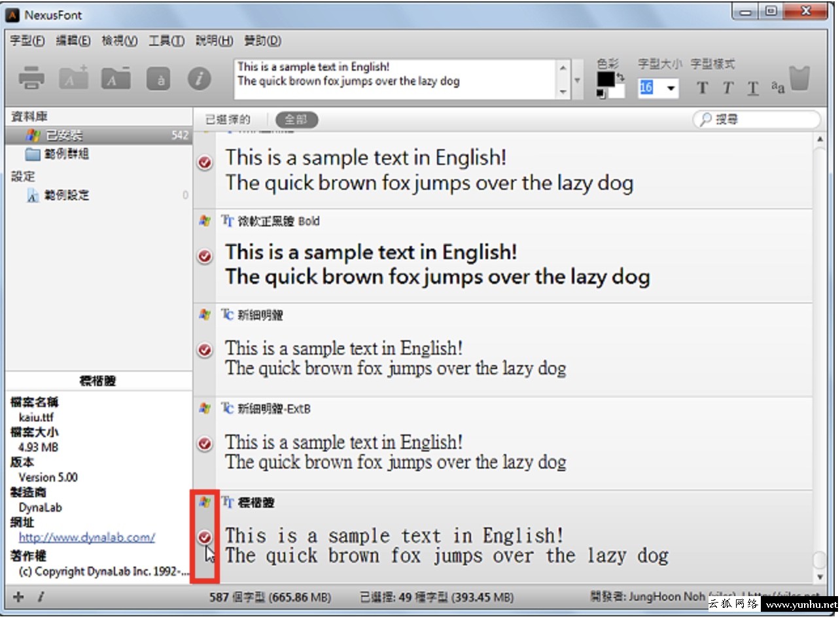
Task: Click status text 587 個字型 (665.86 MB)
Action: coord(270,597)
